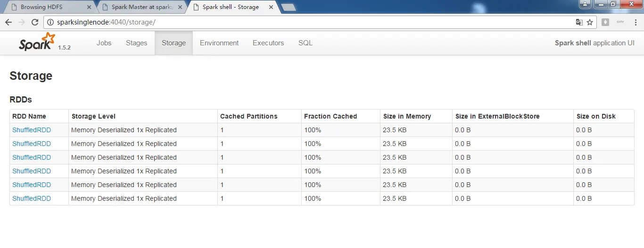Screen dimensions: 644x248
Task: Close the Browsing HDFS tab
Action: click(89, 7)
